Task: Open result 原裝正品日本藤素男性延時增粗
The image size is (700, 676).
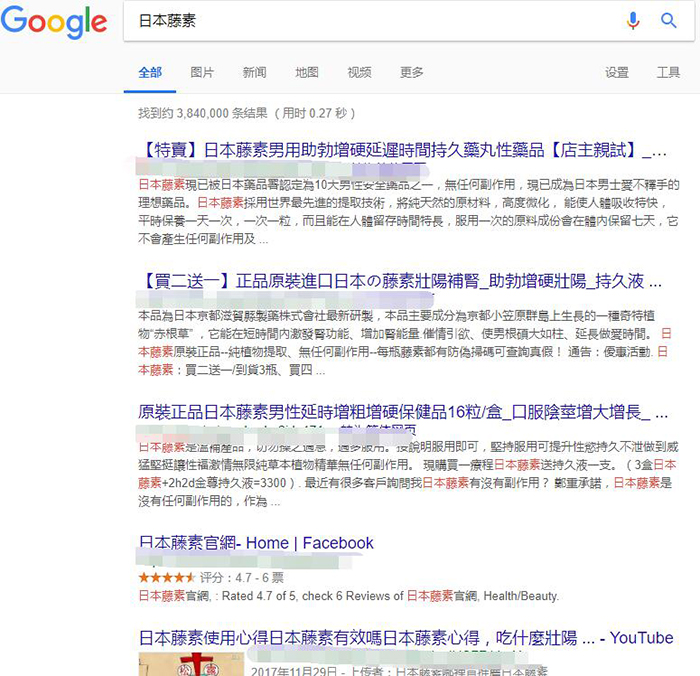Action: 403,412
